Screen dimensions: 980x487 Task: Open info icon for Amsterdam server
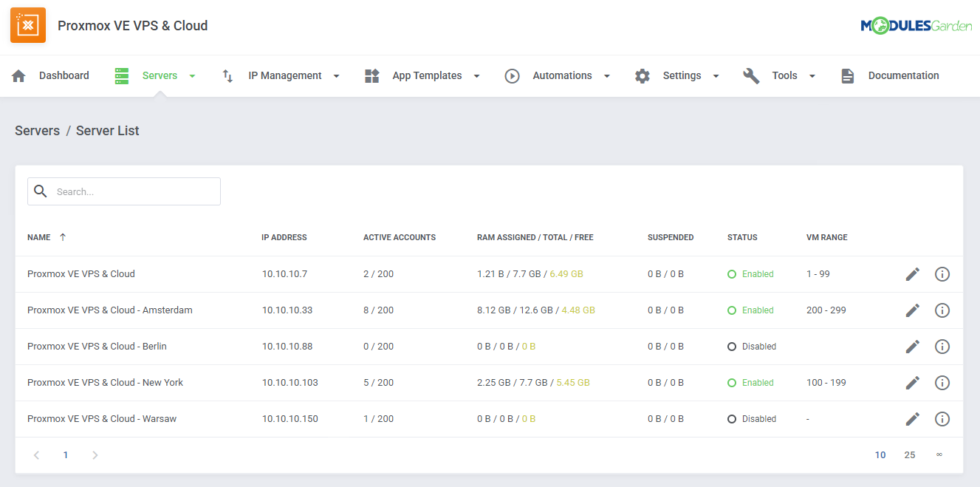942,310
